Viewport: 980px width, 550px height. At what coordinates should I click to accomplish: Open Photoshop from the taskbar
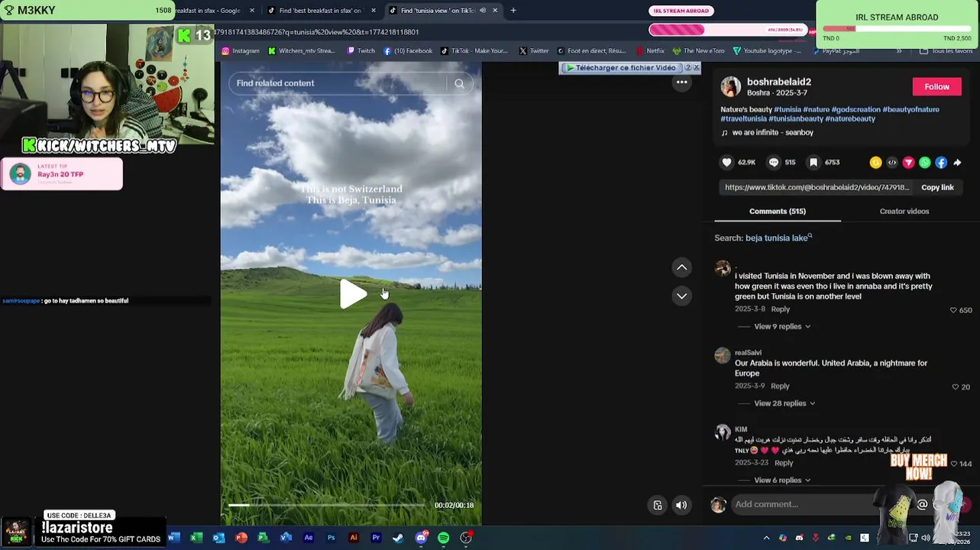331,538
